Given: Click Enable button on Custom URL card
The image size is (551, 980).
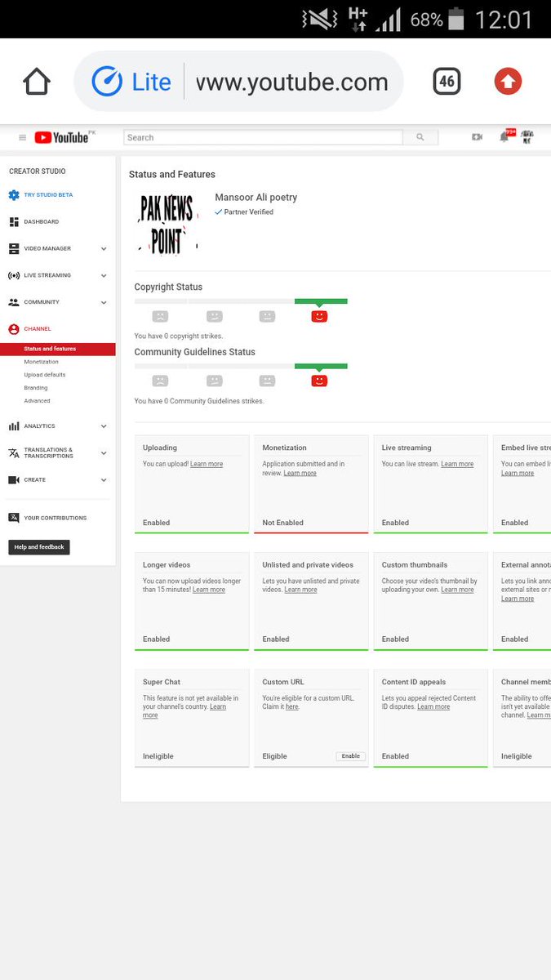Looking at the screenshot, I should (x=351, y=756).
